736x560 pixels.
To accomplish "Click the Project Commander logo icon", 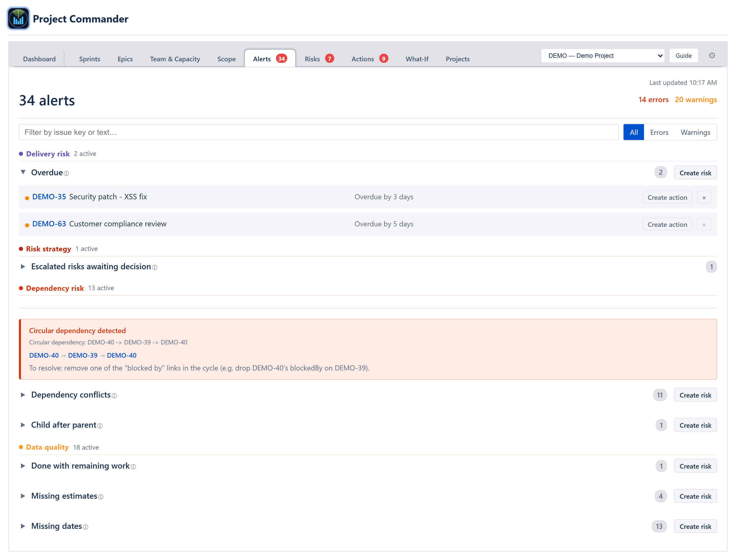I will (x=18, y=19).
